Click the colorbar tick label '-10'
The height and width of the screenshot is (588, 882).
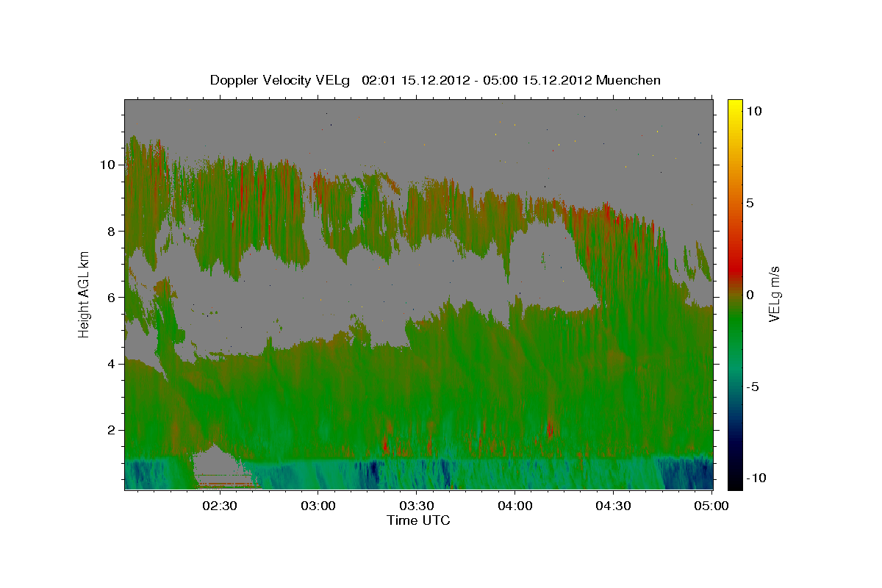click(756, 478)
